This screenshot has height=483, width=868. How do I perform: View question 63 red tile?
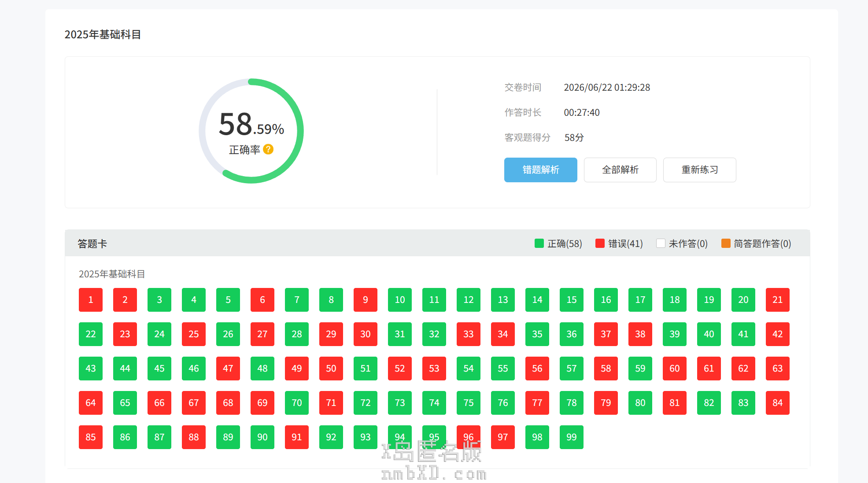tap(778, 369)
